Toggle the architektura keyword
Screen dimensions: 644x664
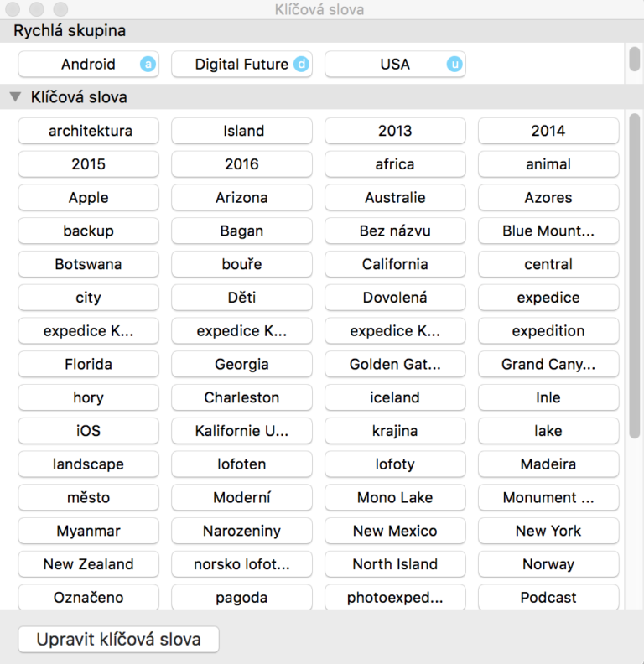tap(89, 131)
